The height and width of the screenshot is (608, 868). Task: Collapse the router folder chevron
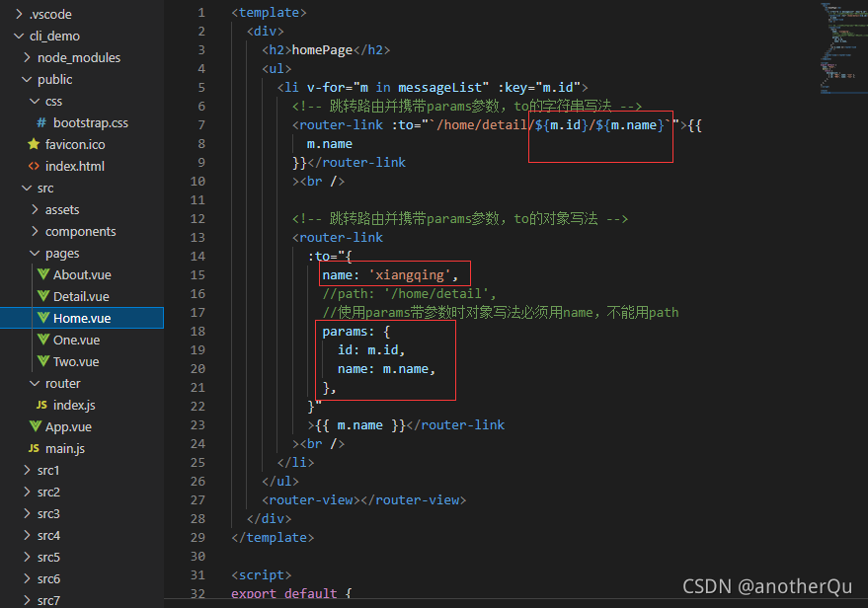pos(35,383)
